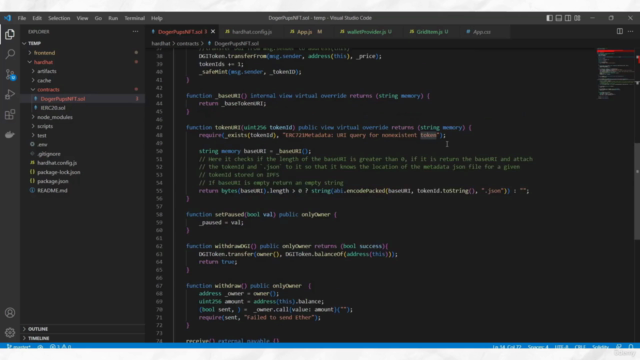The image size is (640, 360).
Task: Click the UTF-8 encoding indicator
Action: click(561, 347)
